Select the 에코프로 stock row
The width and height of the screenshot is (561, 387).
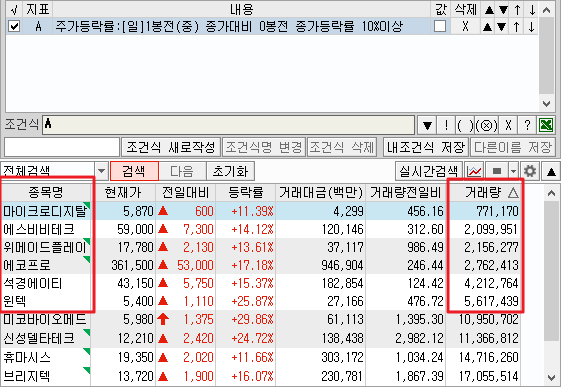click(260, 265)
